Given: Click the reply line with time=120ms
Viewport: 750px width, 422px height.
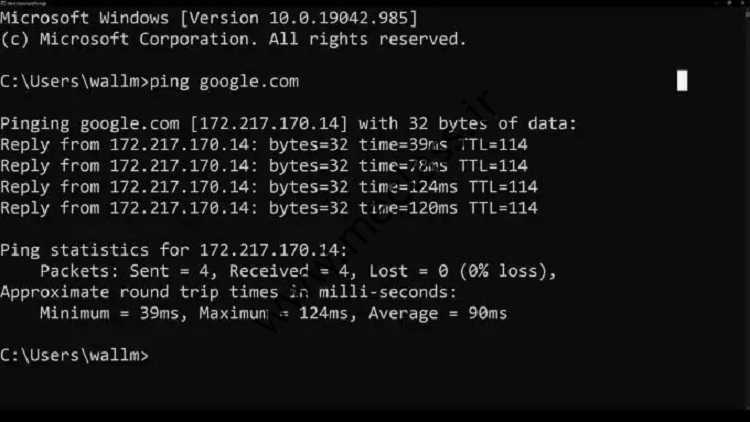Looking at the screenshot, I should point(269,208).
